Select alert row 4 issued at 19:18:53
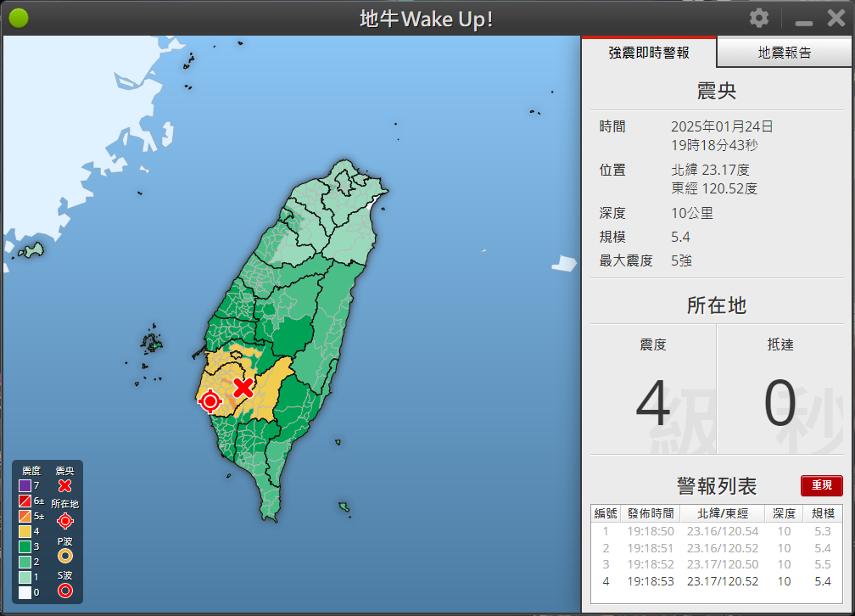The image size is (855, 616). (x=717, y=581)
